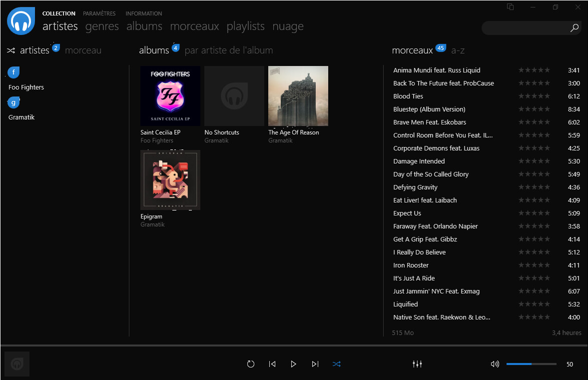Open The Age Of Reason album cover

(298, 96)
